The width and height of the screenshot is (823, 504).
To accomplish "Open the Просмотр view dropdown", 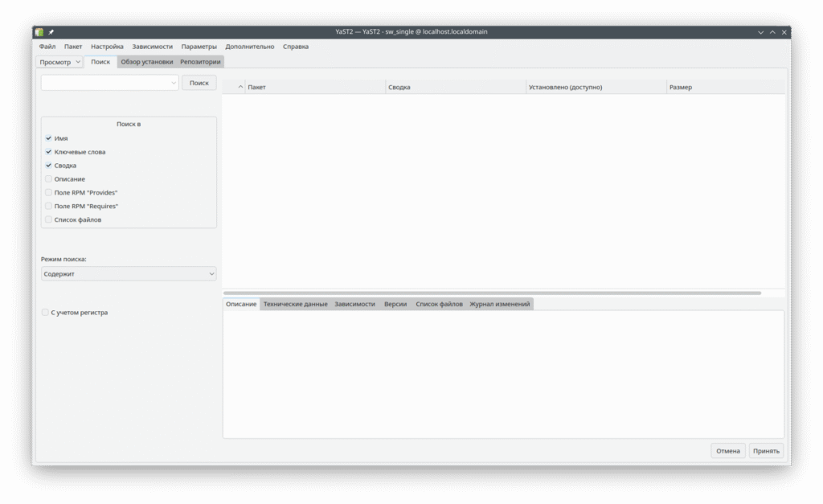I will tap(59, 62).
